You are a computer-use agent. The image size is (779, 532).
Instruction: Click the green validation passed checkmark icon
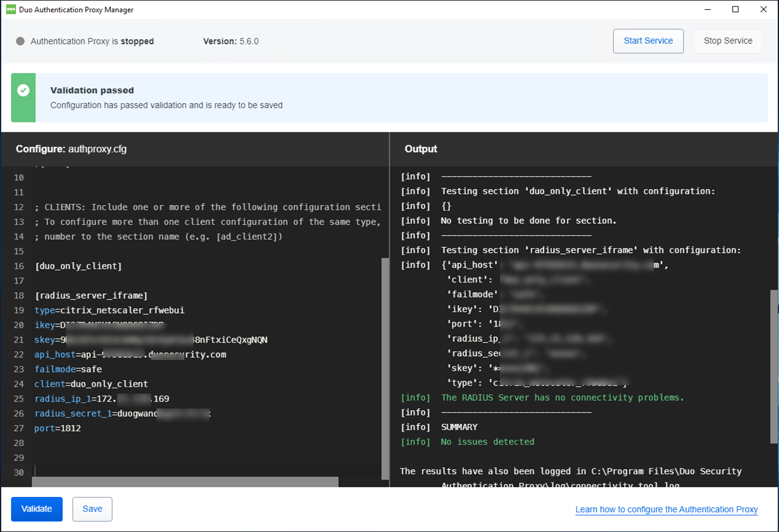pos(23,90)
